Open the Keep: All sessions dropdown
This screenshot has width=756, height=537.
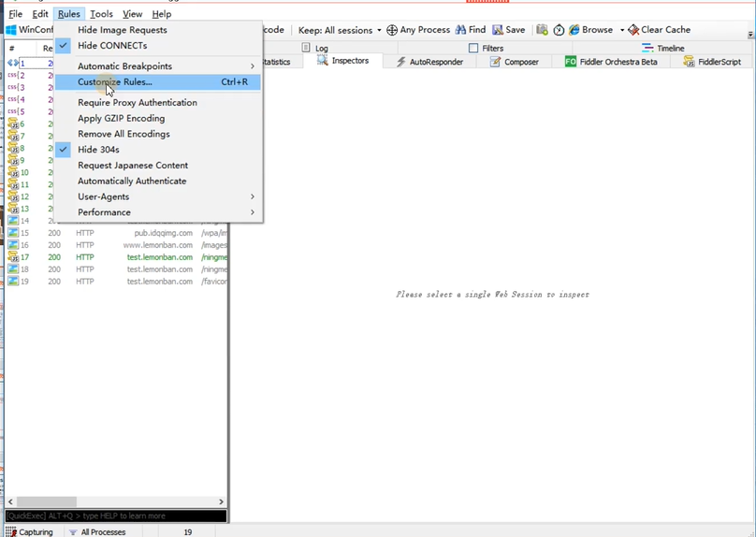(339, 30)
